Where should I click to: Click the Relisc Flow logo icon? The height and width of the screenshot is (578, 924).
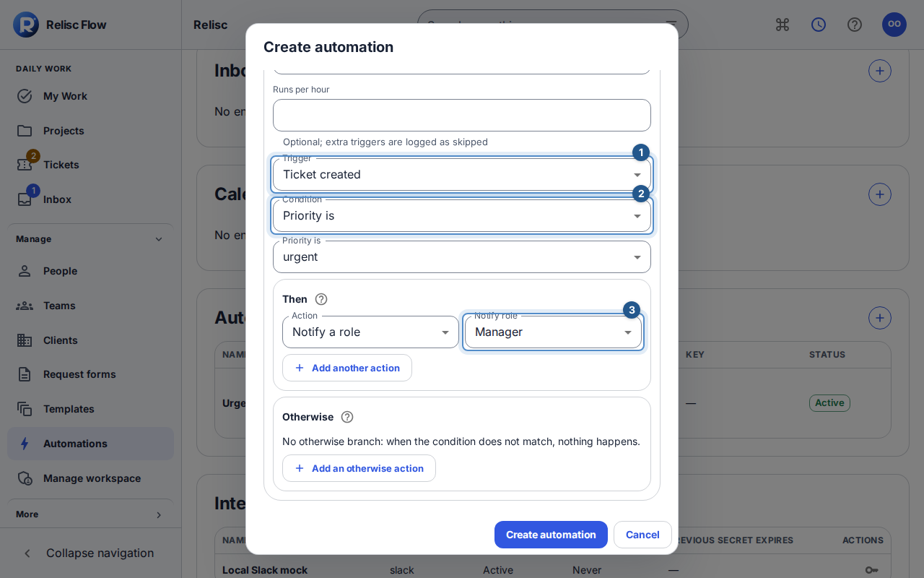pyautogui.click(x=26, y=25)
